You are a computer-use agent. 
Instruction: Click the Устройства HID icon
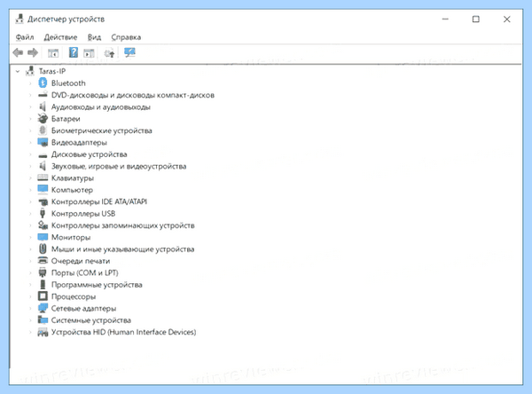(43, 332)
